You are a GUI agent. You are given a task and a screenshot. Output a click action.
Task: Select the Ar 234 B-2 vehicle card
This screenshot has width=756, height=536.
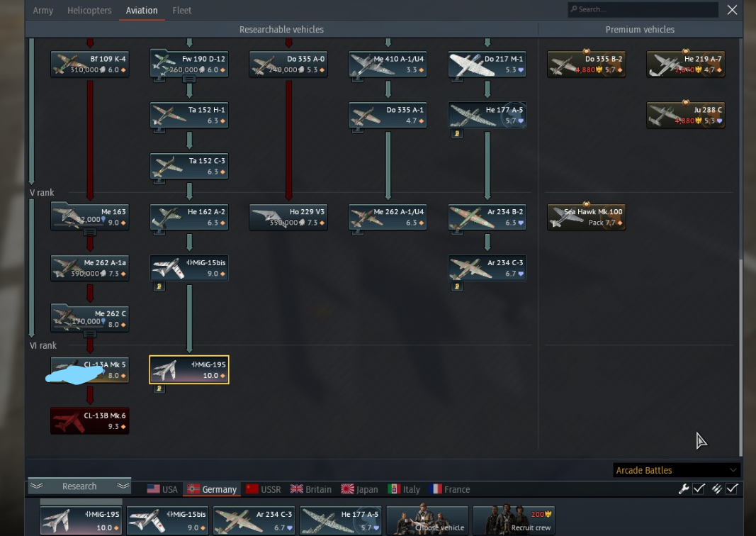click(487, 217)
